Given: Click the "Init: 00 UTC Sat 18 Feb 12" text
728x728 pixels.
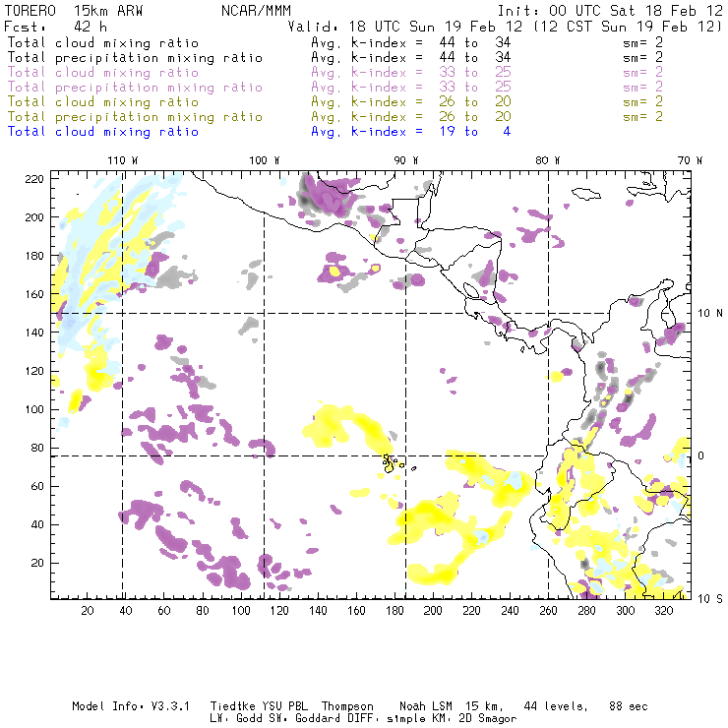Looking at the screenshot, I should point(610,11).
